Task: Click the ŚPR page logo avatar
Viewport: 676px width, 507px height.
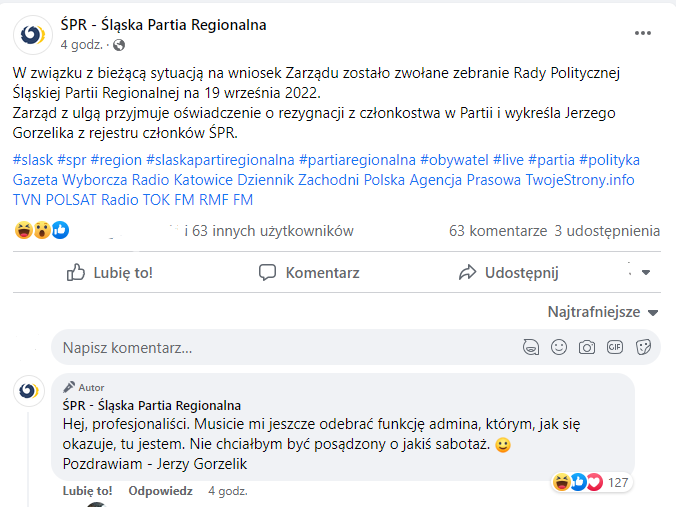Action: (33, 34)
